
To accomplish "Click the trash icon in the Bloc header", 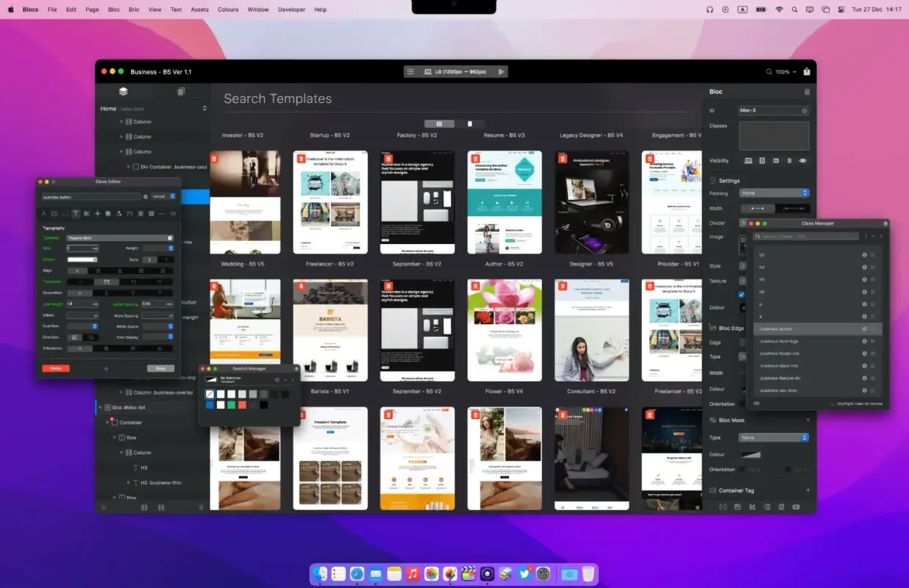I will pyautogui.click(x=807, y=92).
